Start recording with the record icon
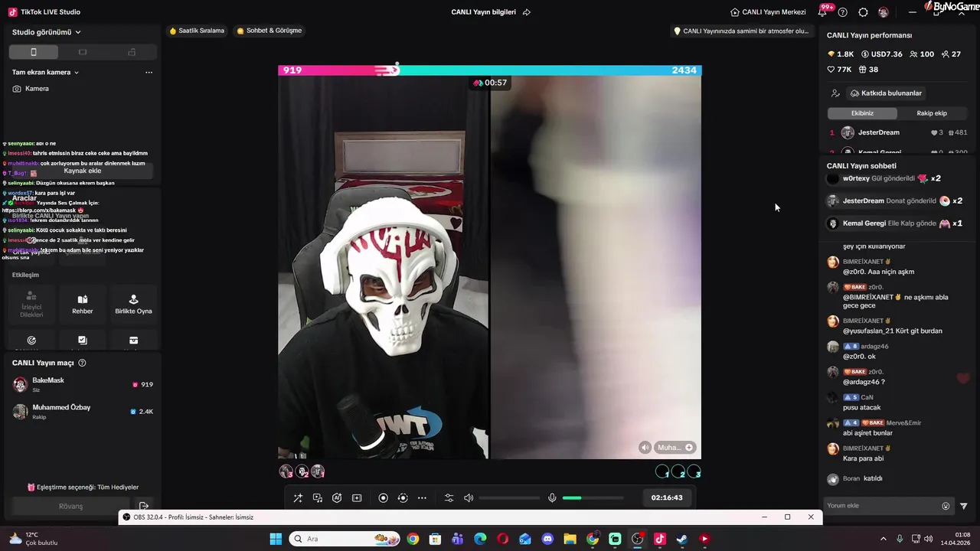Viewport: 980px width, 551px height. pos(384,497)
